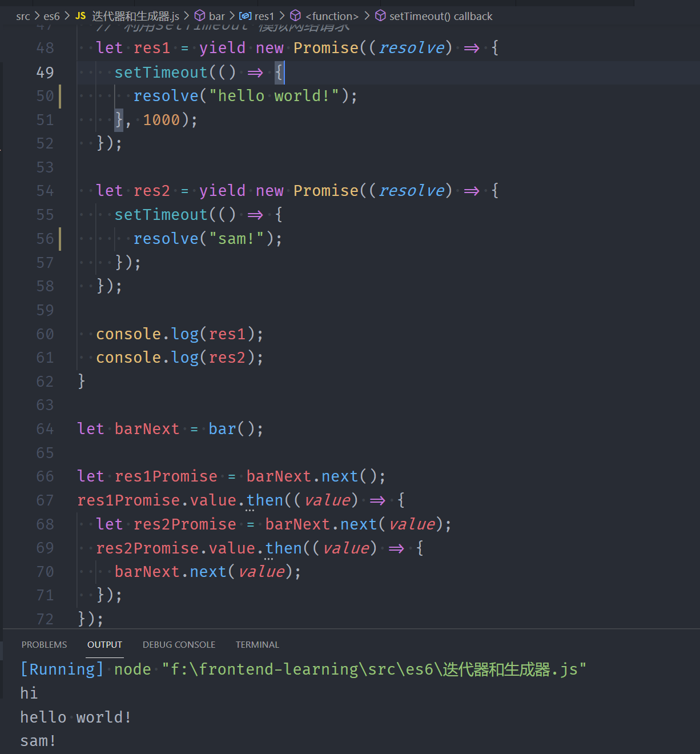The width and height of the screenshot is (700, 754).
Task: Click line number 64 in the gutter
Action: [45, 429]
